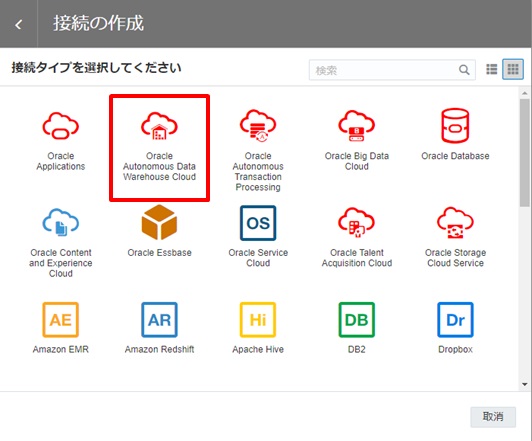Click the 'Oracle Applications' label

(61, 161)
